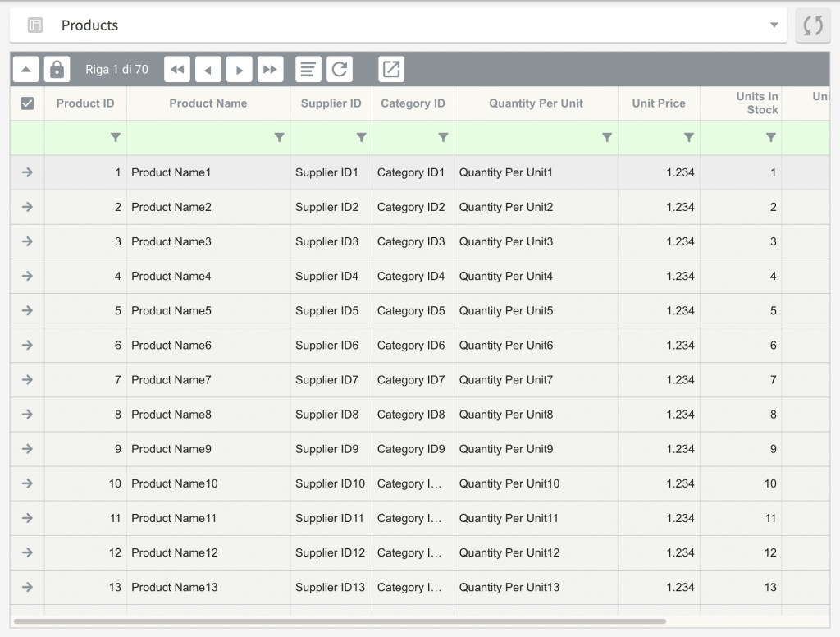The width and height of the screenshot is (840, 637).
Task: Go to next row arrow button
Action: click(x=239, y=69)
